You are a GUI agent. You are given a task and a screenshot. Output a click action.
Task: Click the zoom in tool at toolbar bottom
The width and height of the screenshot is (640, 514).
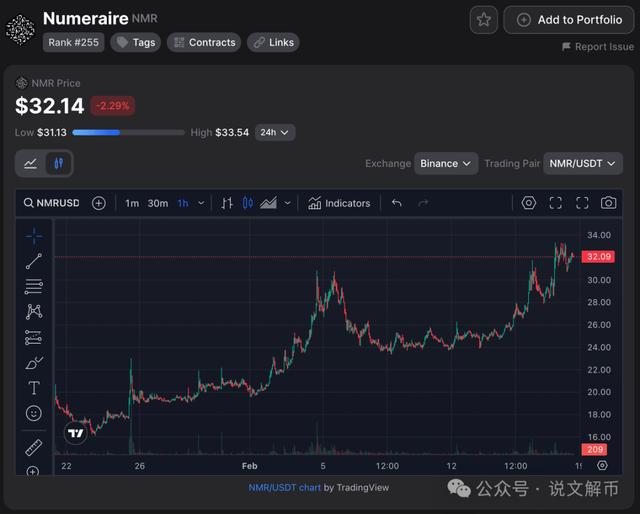(x=33, y=471)
